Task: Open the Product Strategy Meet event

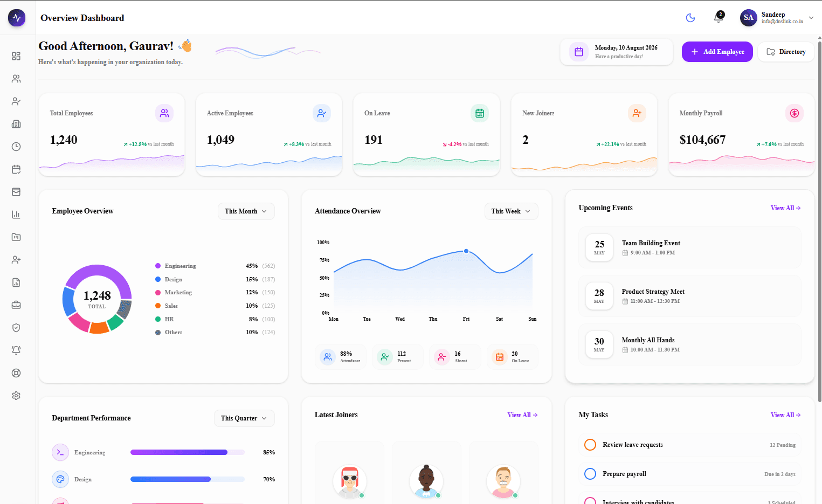Action: pyautogui.click(x=689, y=296)
